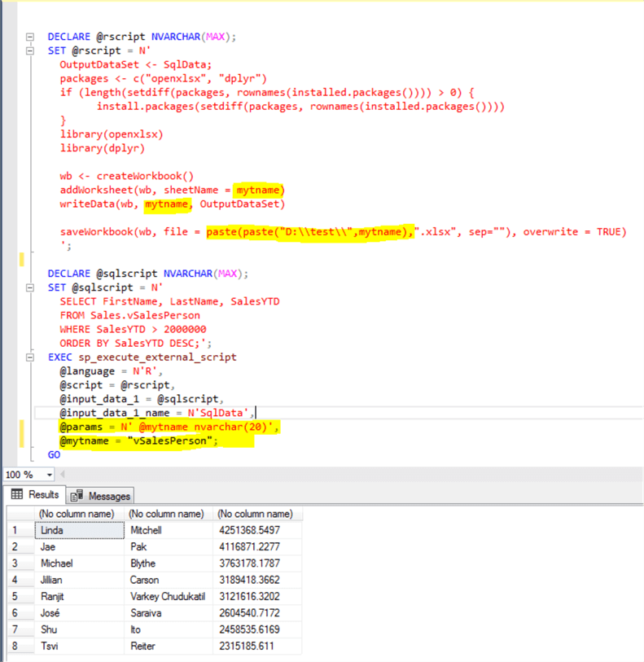644x662 pixels.
Task: Select the third (No column name) header
Action: click(x=257, y=514)
